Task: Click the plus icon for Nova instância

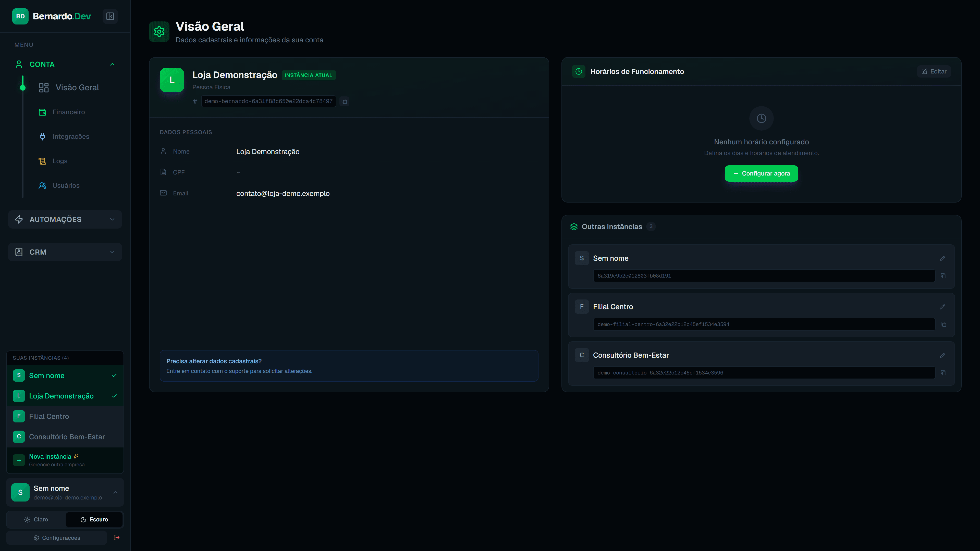Action: [19, 460]
